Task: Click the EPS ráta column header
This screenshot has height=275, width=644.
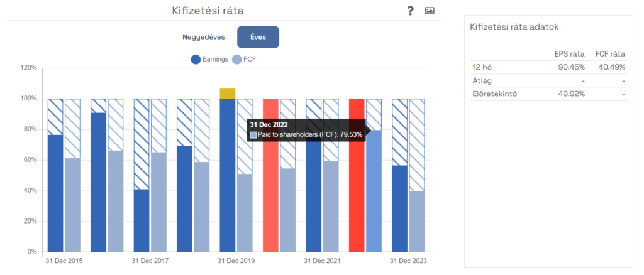Action: (569, 54)
